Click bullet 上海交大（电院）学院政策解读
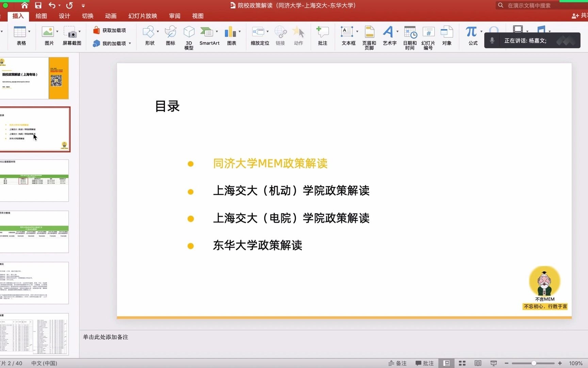The image size is (588, 368). (x=291, y=218)
